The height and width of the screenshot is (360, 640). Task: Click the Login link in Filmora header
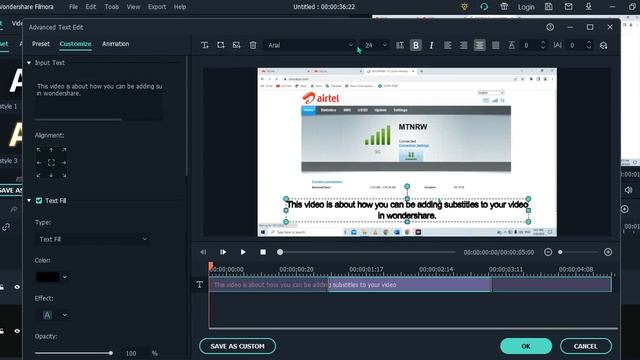(526, 7)
